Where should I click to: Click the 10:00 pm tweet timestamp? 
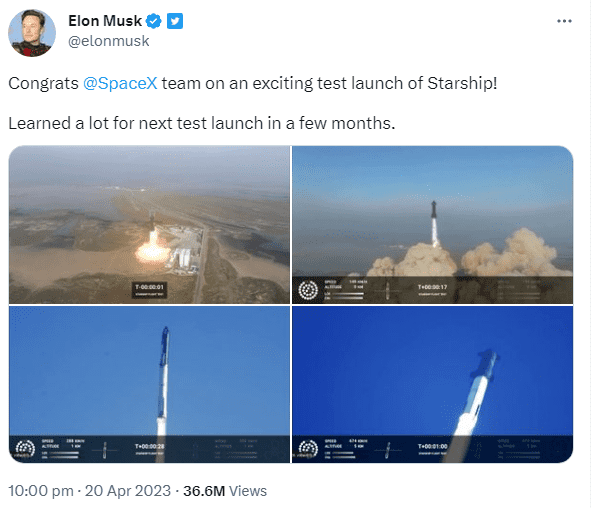[x=41, y=491]
